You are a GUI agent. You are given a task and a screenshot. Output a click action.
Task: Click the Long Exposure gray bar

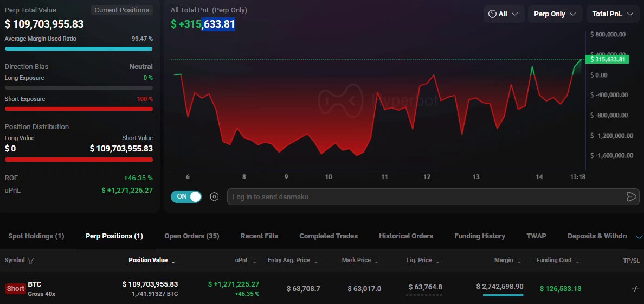click(79, 87)
